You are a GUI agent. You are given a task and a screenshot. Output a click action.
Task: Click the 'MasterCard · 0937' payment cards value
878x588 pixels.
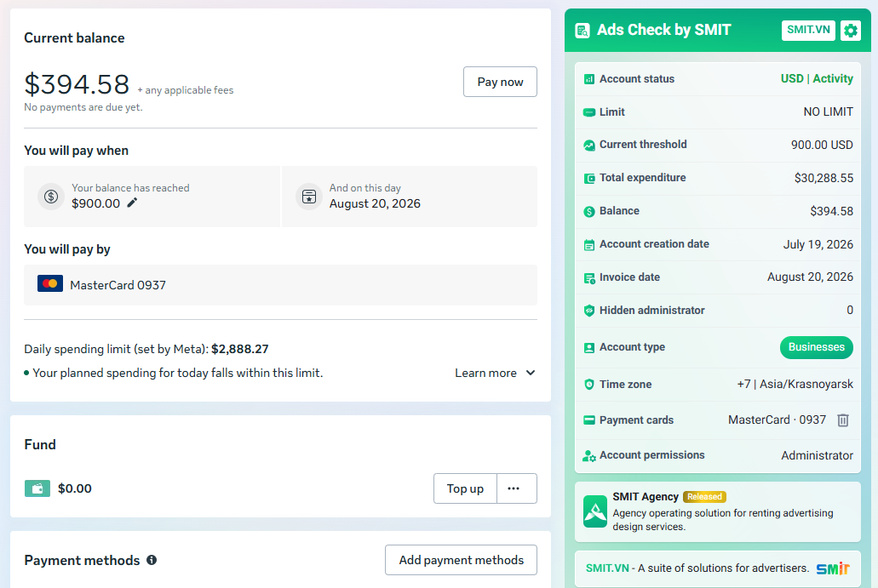pyautogui.click(x=777, y=420)
